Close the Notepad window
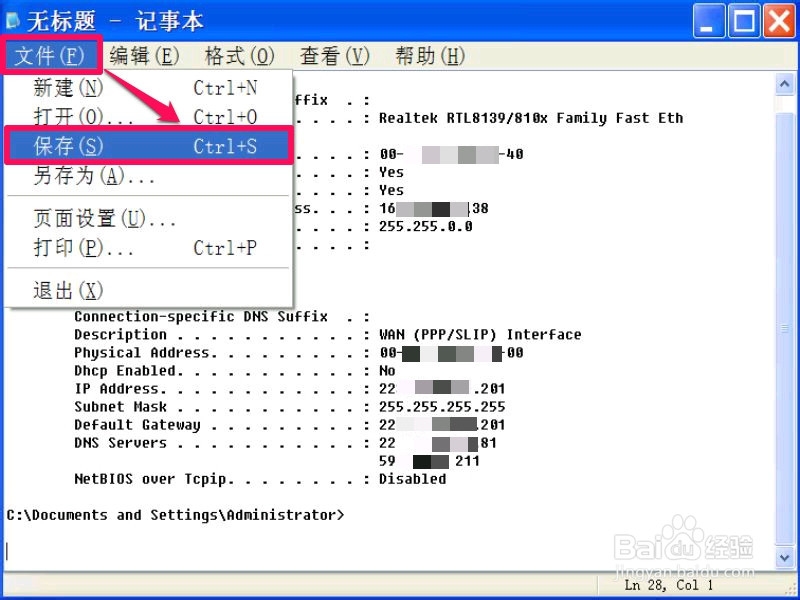Viewport: 800px width, 600px height. [779, 21]
